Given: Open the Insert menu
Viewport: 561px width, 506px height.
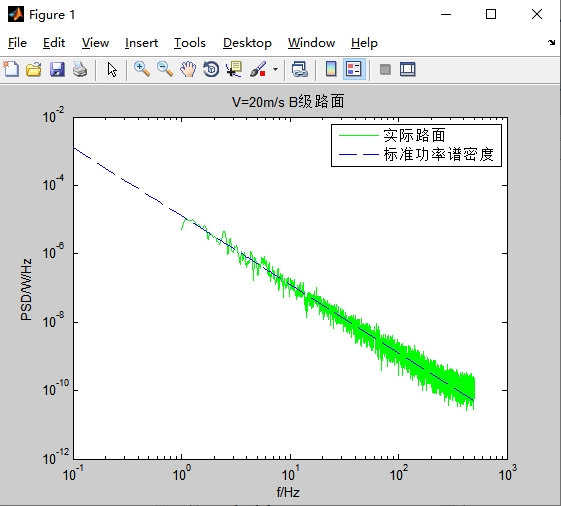Looking at the screenshot, I should point(141,43).
